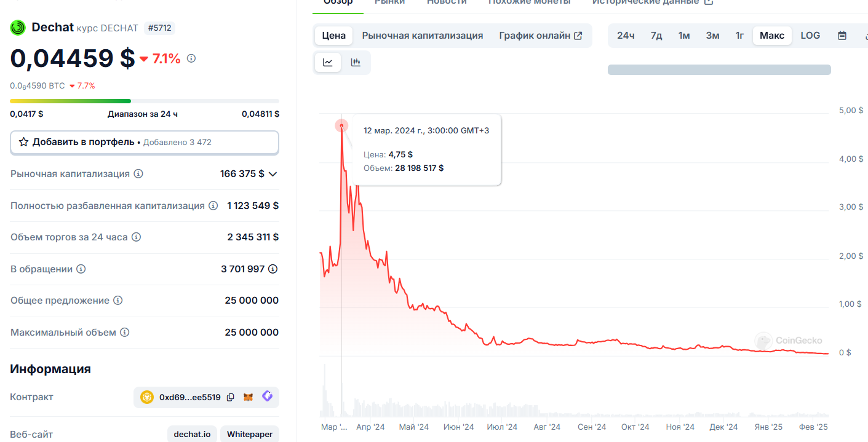The height and width of the screenshot is (442, 868).
Task: Click the info icon next to Максимальный объем
Action: [124, 333]
